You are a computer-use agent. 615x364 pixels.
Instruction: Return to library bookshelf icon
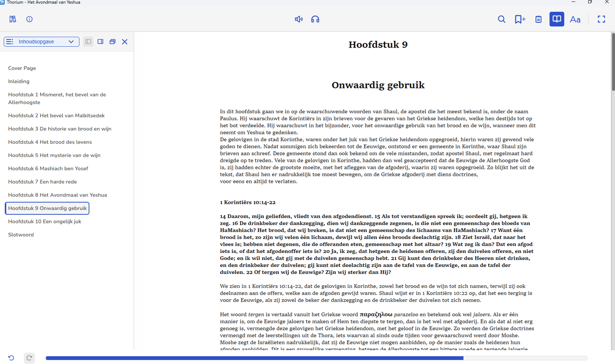(x=13, y=19)
